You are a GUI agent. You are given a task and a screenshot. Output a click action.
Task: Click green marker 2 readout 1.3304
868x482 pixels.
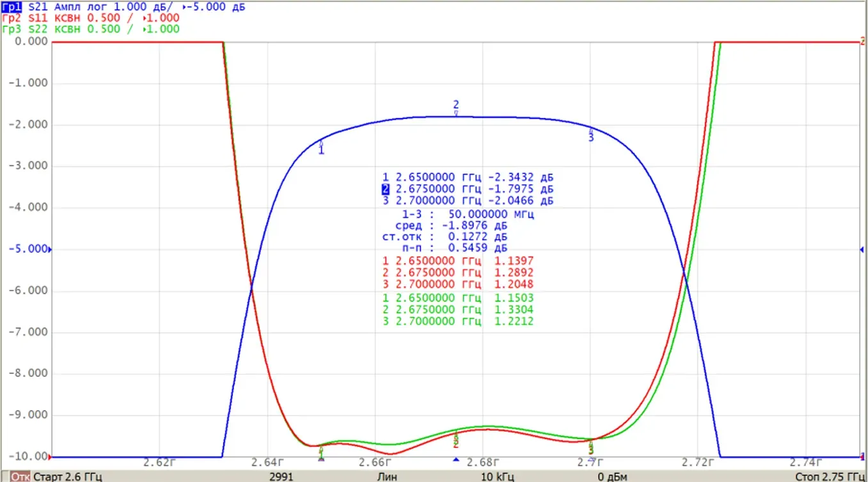514,310
